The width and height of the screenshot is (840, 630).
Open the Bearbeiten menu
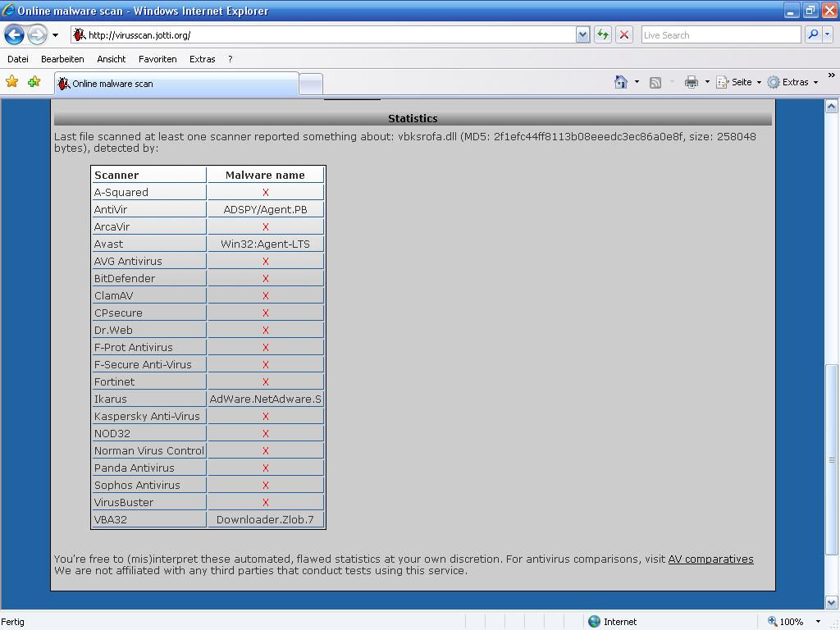(x=62, y=59)
